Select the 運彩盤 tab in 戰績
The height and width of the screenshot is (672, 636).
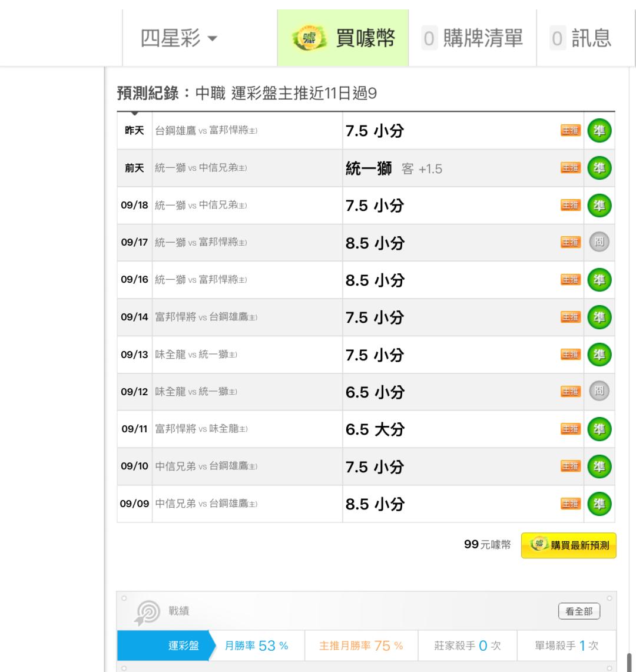(x=166, y=645)
